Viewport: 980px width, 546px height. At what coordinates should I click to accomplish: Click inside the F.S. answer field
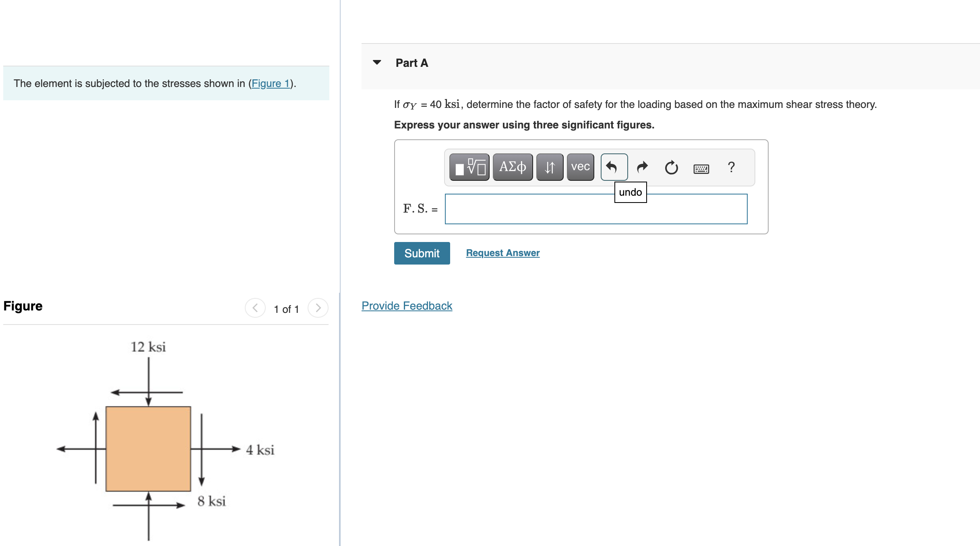tap(596, 209)
